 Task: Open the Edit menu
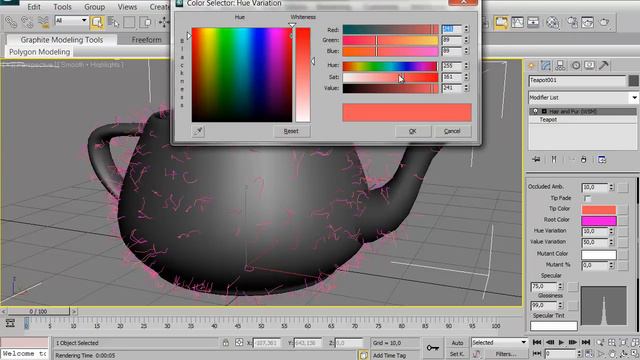point(34,7)
